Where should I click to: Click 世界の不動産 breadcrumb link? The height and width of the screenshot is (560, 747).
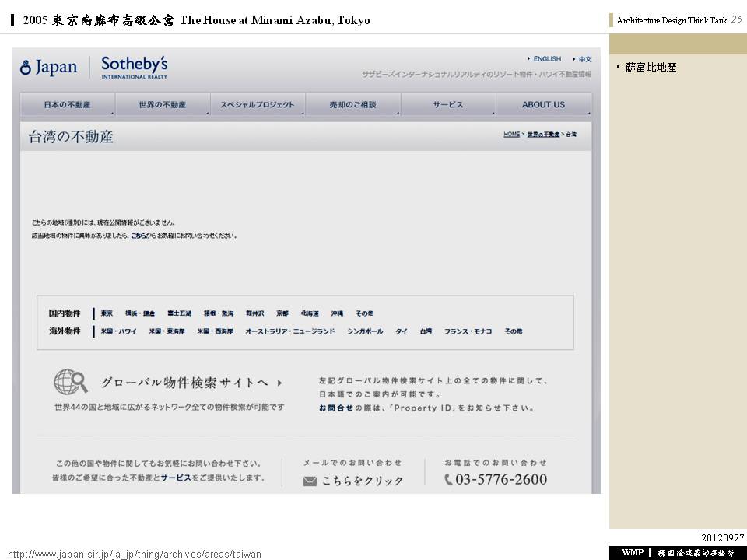click(x=543, y=135)
